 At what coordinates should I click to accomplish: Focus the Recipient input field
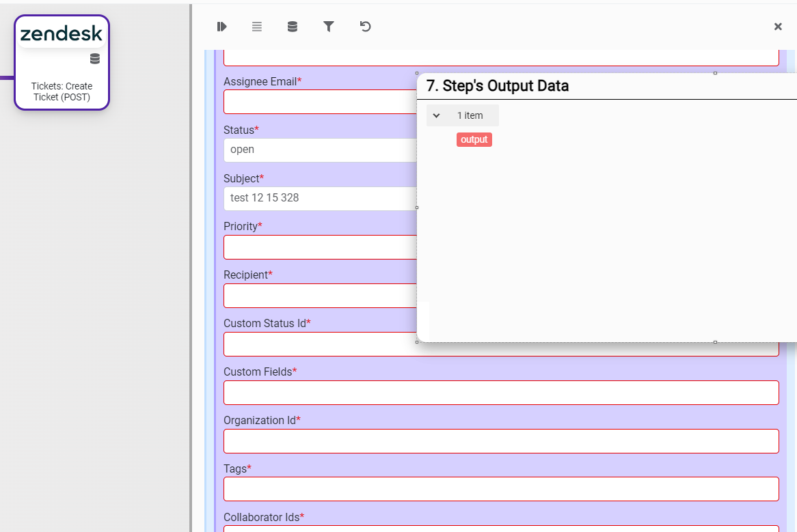point(319,296)
